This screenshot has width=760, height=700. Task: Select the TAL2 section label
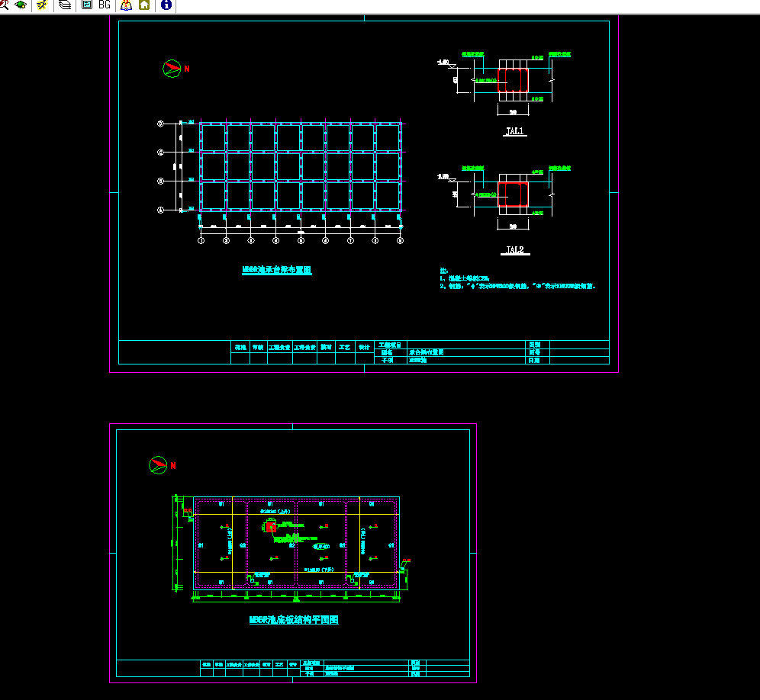tap(515, 250)
